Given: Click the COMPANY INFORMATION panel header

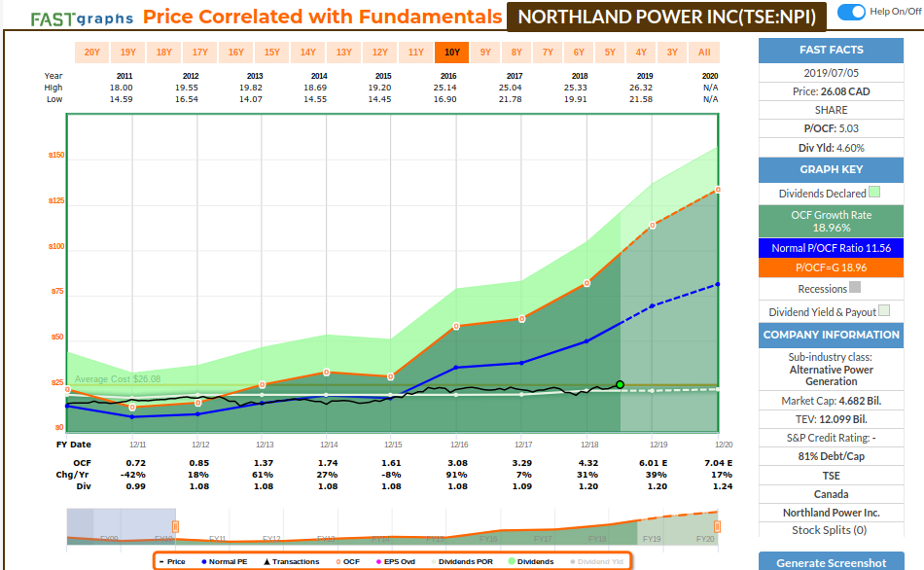Looking at the screenshot, I should (x=831, y=335).
